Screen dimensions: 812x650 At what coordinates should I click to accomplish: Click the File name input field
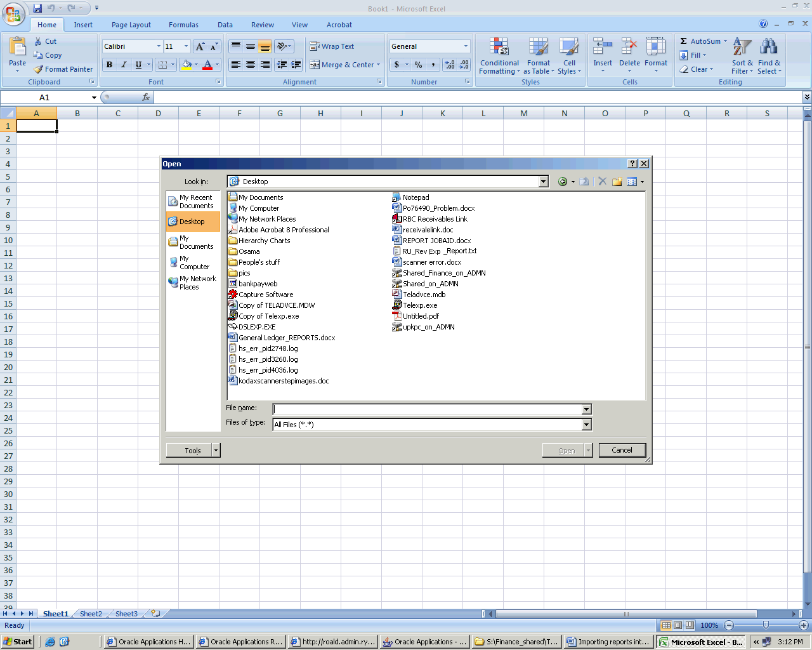click(427, 409)
